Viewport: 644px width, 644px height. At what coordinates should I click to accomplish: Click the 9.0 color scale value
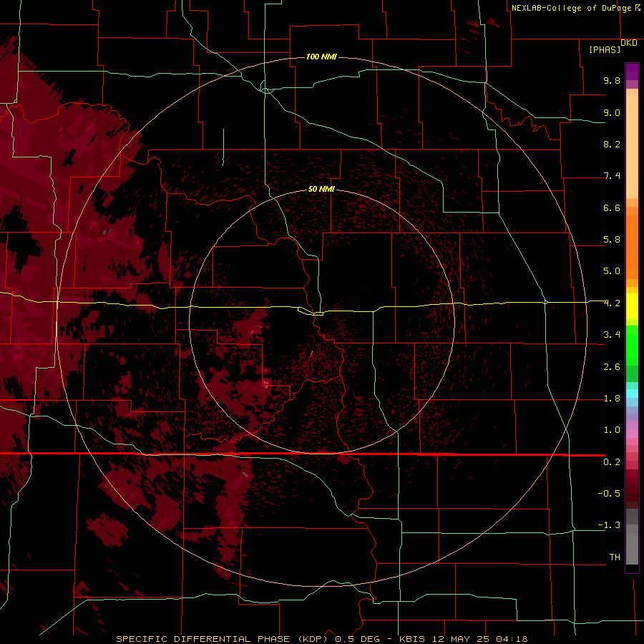pyautogui.click(x=612, y=112)
